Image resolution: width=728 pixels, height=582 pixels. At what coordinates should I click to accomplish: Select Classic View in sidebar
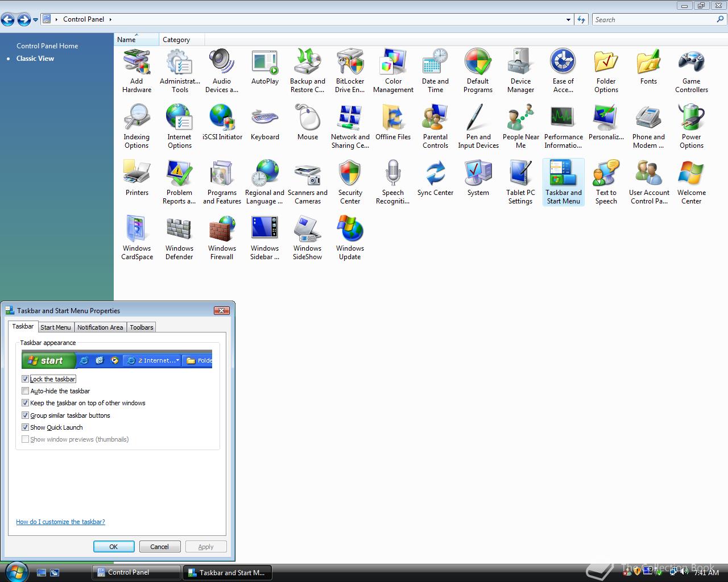(x=35, y=59)
